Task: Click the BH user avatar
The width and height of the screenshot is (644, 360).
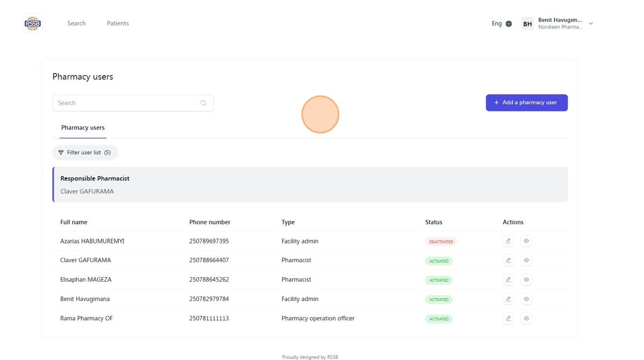Action: [x=528, y=24]
